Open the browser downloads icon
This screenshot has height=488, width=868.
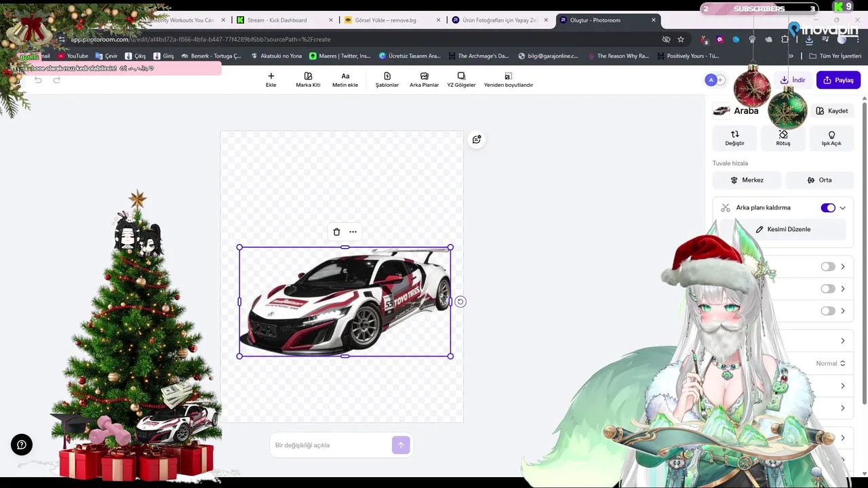[x=809, y=39]
